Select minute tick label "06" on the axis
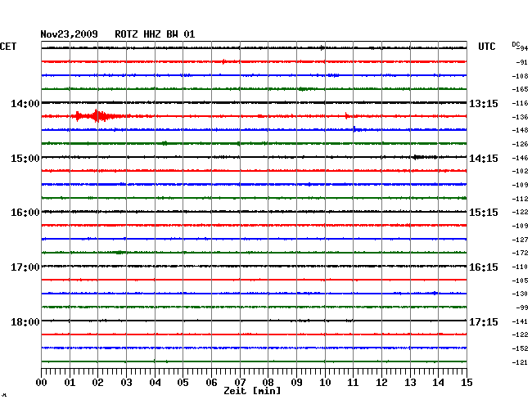This screenshot has width=532, height=404. [x=211, y=383]
